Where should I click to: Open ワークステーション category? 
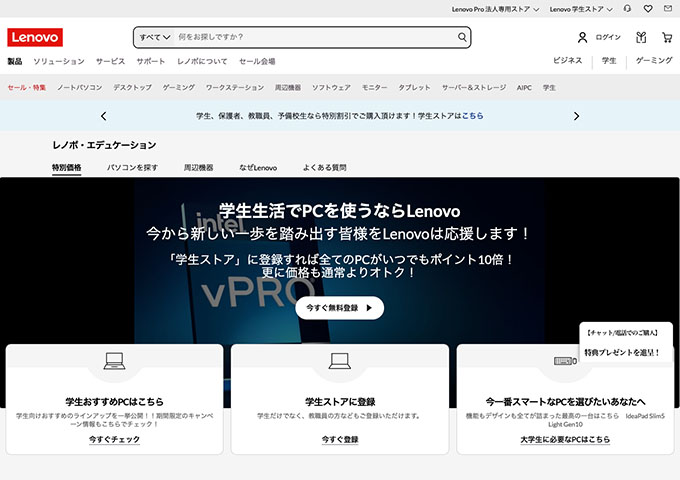(235, 88)
